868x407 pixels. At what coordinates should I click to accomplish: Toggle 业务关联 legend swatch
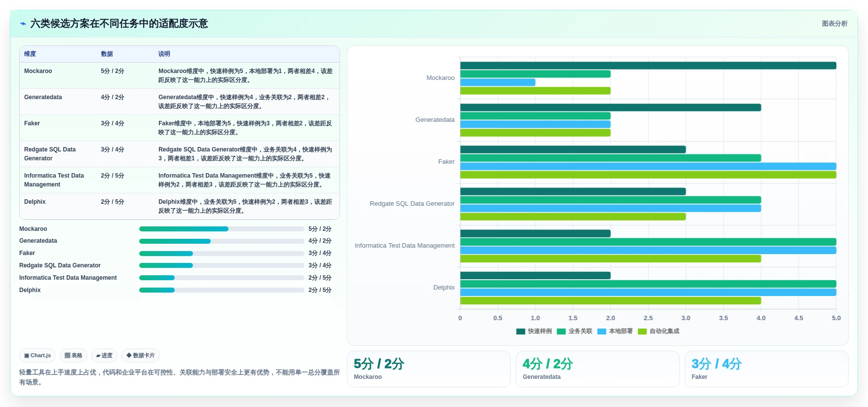(x=561, y=332)
